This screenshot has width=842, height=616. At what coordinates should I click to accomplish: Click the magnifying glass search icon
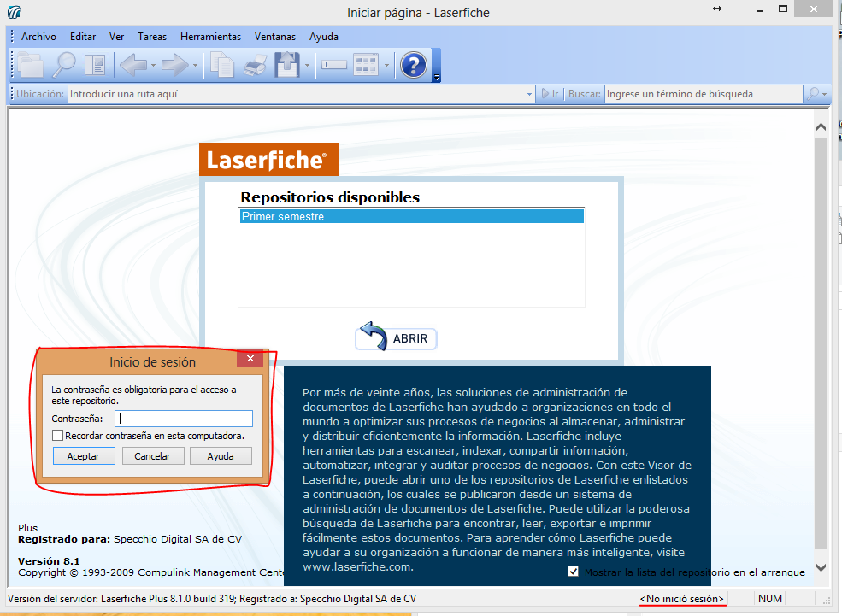click(64, 65)
